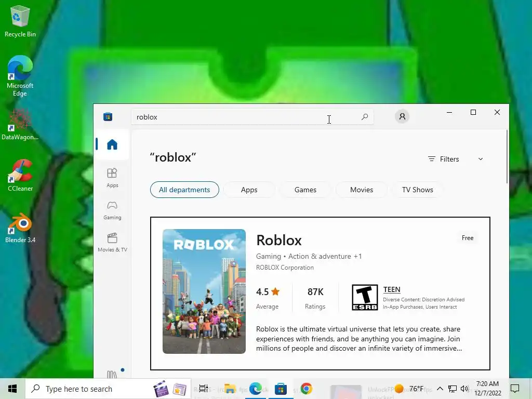Click the Roblox description text
This screenshot has width=532, height=399.
coord(359,339)
